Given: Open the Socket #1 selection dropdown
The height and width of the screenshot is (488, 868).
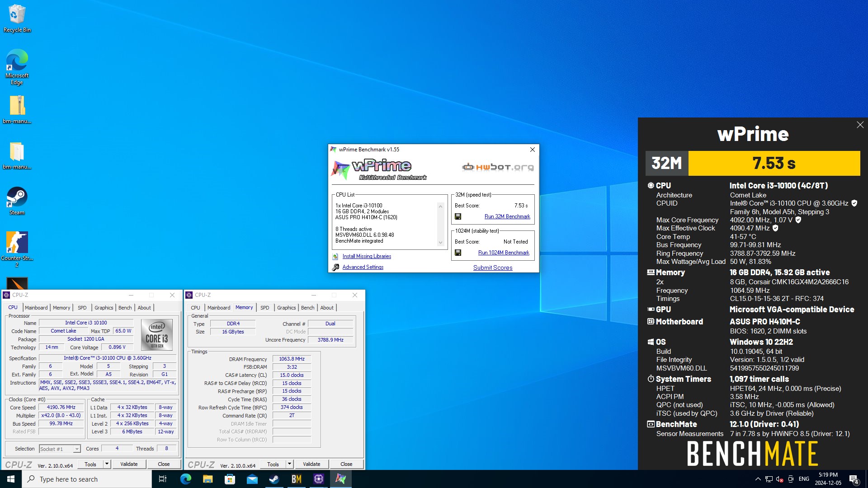Looking at the screenshot, I should 60,449.
